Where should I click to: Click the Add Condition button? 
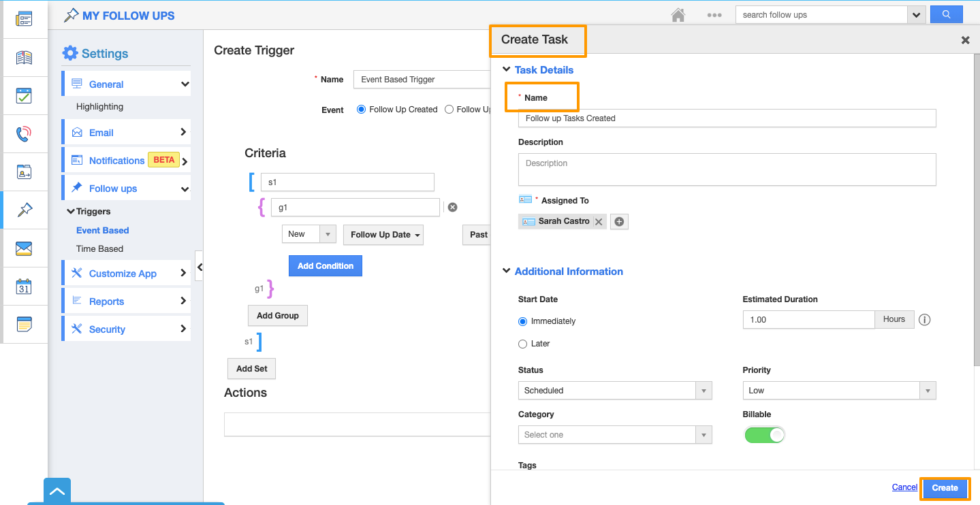coord(325,266)
